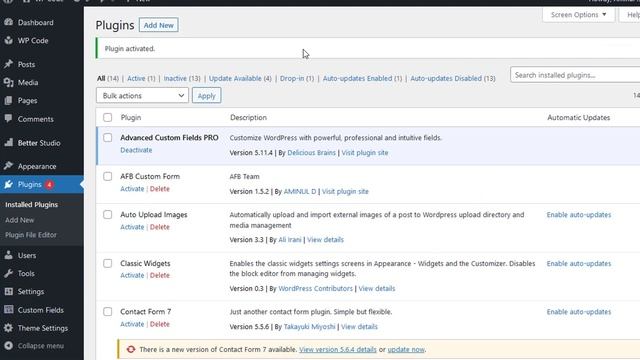
Task: Open Installed Plugins submenu item
Action: click(x=31, y=204)
